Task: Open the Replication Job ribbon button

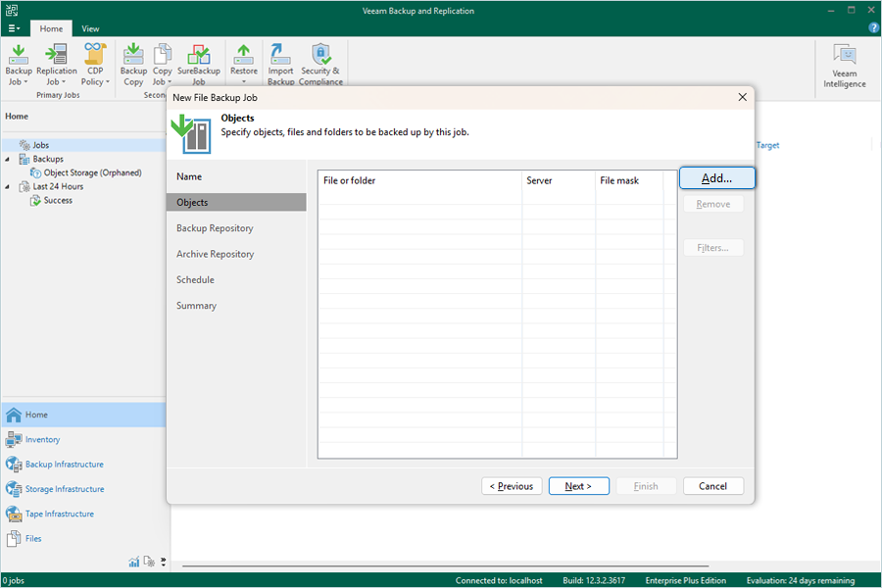Action: click(56, 65)
